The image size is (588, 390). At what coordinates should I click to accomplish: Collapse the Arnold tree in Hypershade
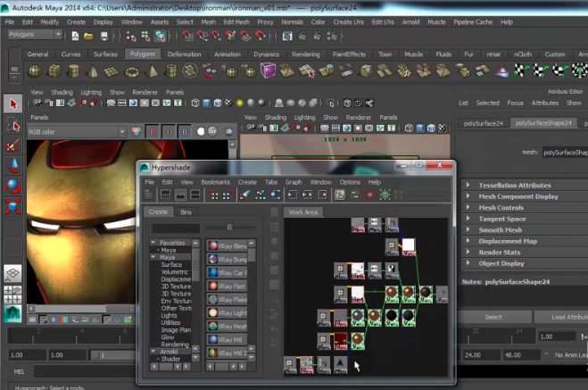coord(153,352)
